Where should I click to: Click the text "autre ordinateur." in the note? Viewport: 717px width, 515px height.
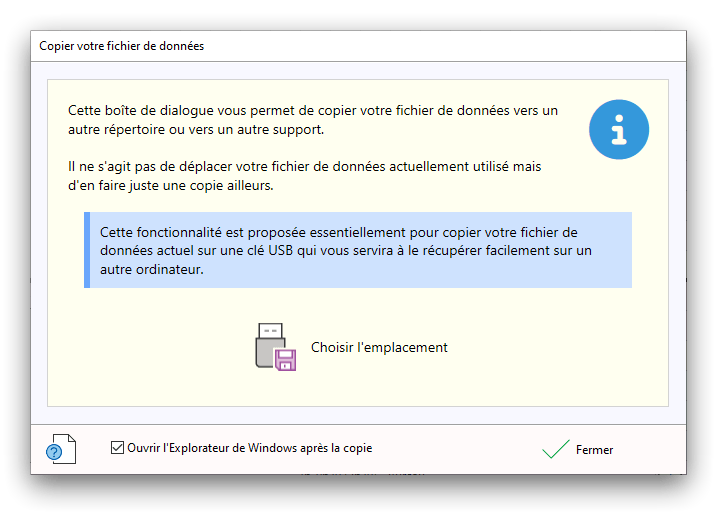coord(152,269)
